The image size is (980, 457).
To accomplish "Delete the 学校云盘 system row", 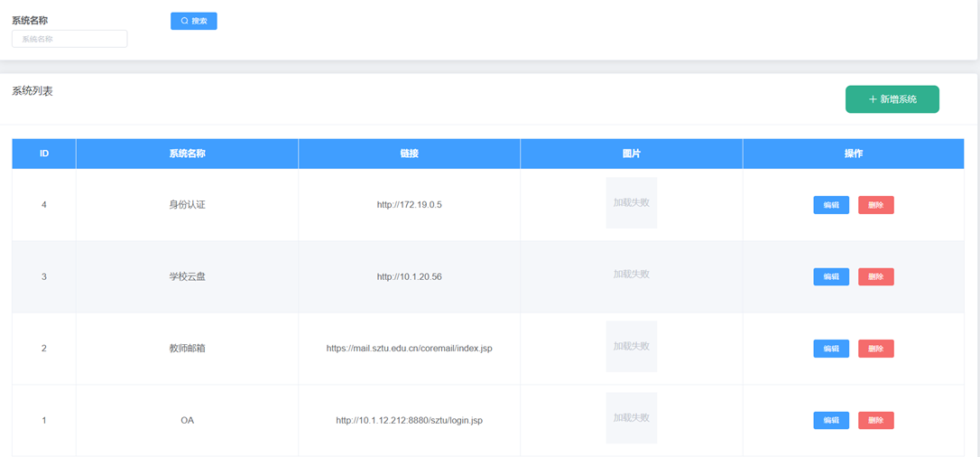I will pos(875,276).
